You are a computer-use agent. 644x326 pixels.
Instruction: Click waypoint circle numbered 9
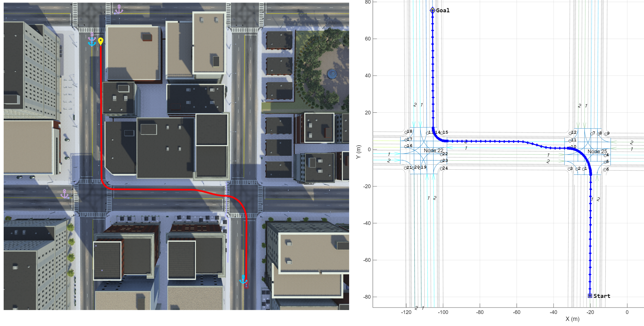pyautogui.click(x=606, y=134)
